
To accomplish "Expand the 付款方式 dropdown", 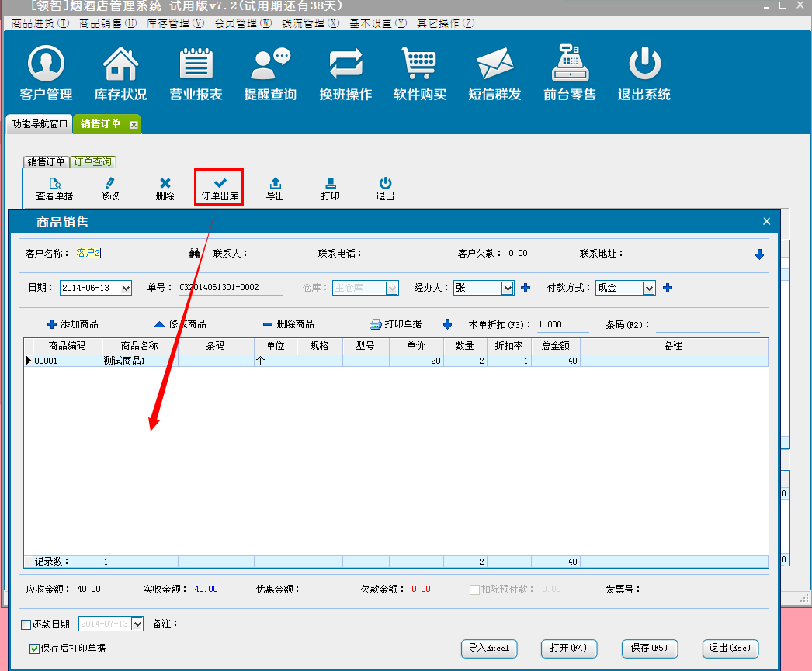I will (649, 288).
